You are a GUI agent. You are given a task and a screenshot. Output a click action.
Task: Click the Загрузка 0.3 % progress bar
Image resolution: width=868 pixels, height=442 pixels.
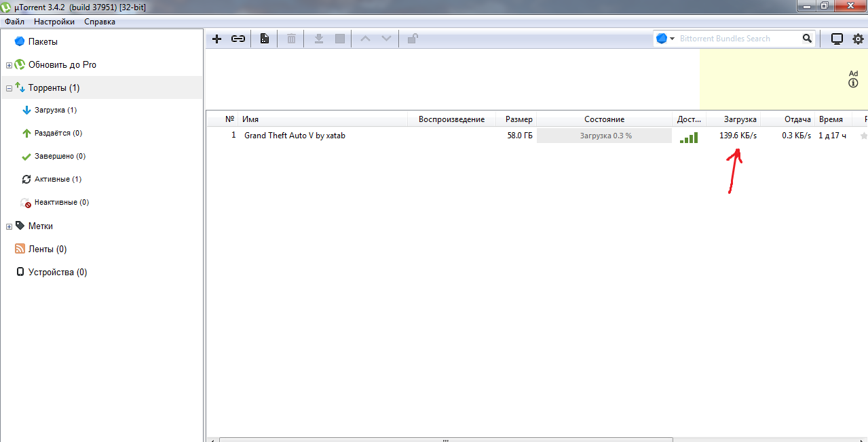[x=604, y=136]
